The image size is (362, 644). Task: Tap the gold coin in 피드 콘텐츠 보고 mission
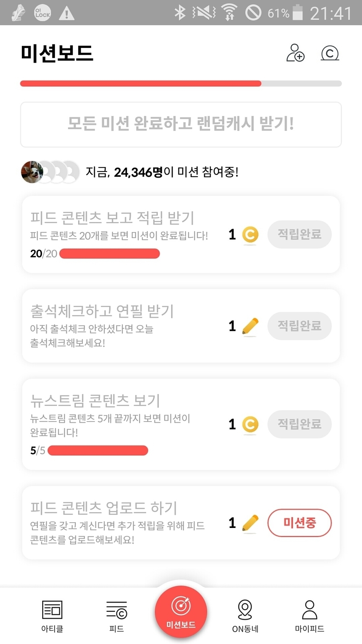[x=250, y=235]
